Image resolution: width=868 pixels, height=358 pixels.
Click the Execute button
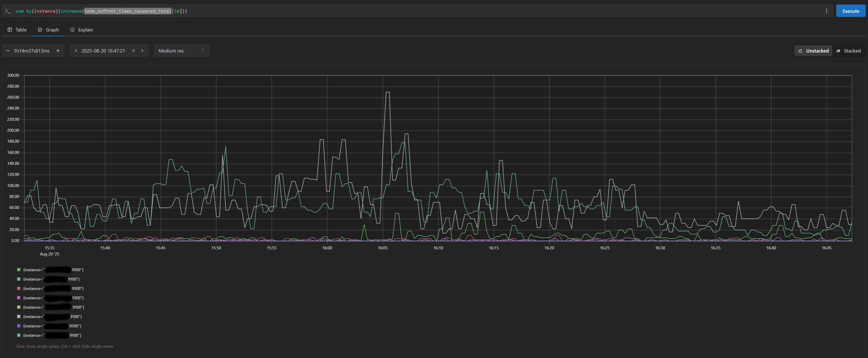coord(850,11)
